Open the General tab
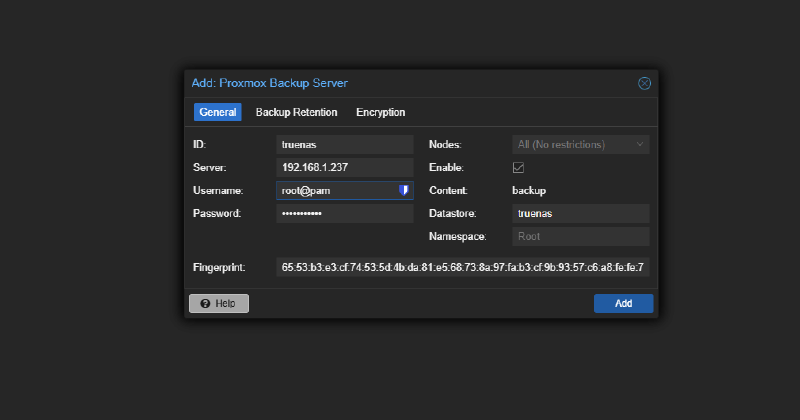800x420 pixels. pyautogui.click(x=217, y=112)
